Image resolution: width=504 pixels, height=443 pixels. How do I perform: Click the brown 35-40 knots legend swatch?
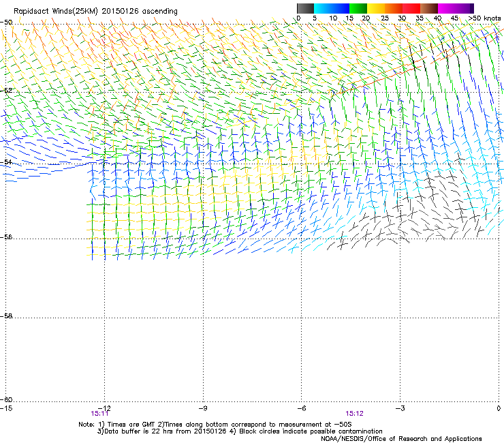429,8
